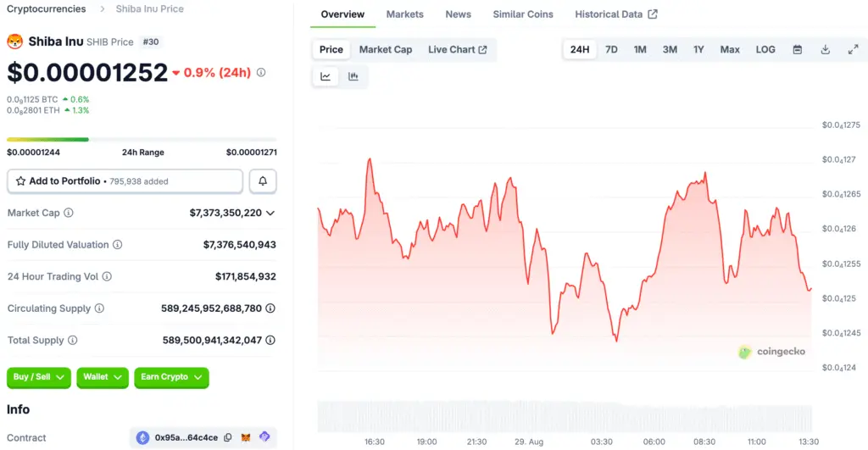Expand Market Cap details chevron
Screen dimensions: 868x450
coord(270,213)
